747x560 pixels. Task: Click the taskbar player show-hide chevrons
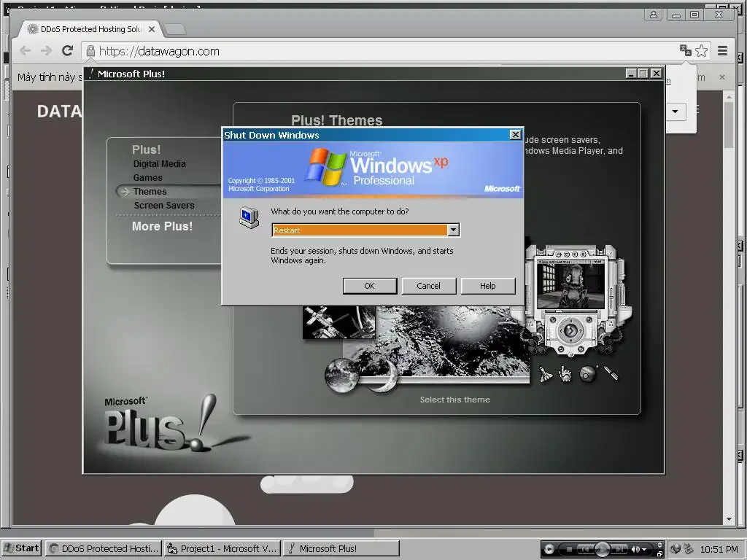point(659,545)
